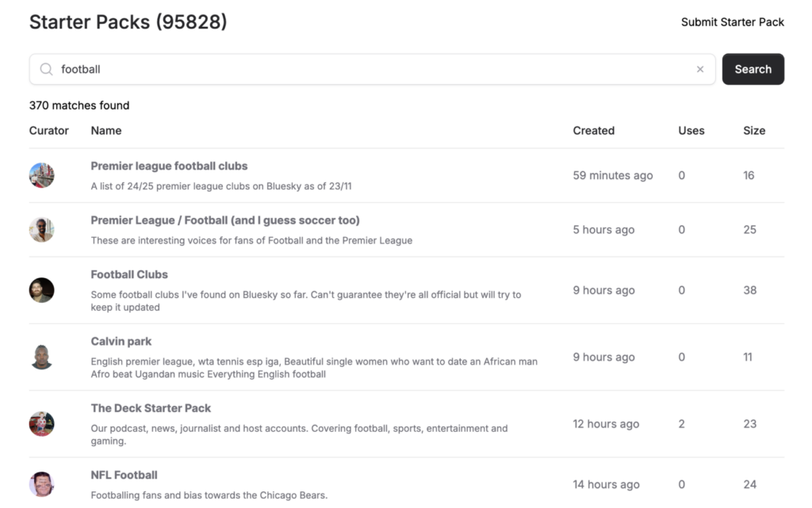Click curator avatar for Calvin park pack
This screenshot has height=508, width=812.
pos(42,357)
